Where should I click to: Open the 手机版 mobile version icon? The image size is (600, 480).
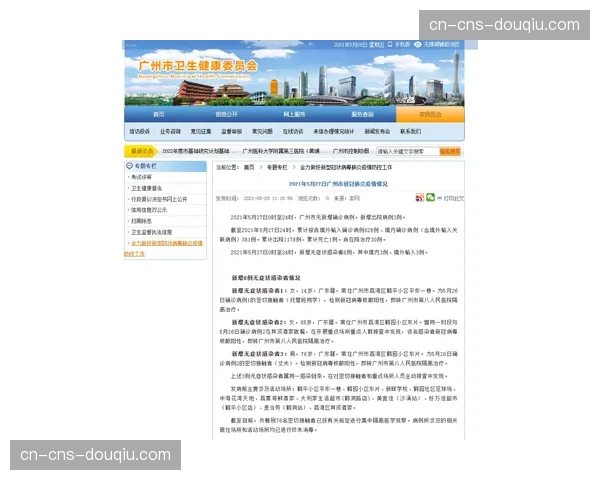click(390, 44)
